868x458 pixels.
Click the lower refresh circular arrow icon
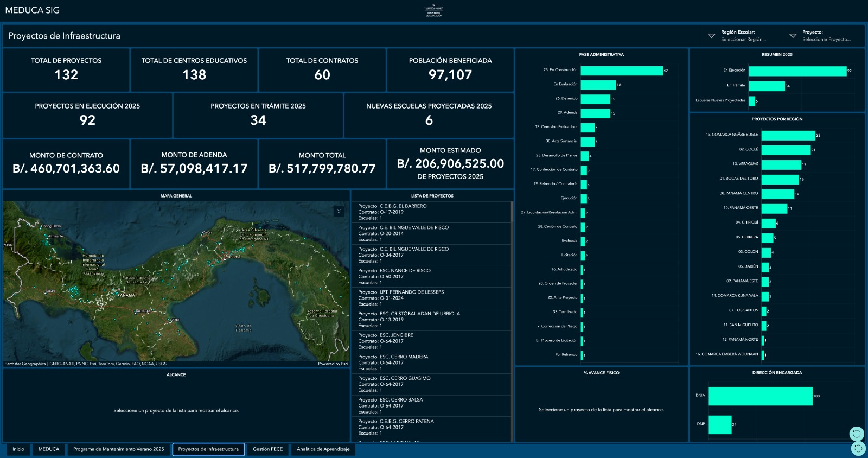click(858, 448)
